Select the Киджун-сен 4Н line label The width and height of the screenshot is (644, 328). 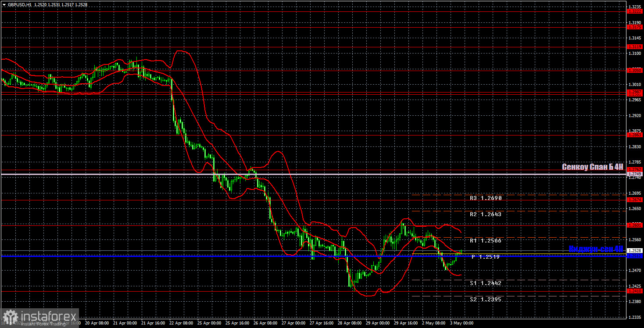(596, 249)
